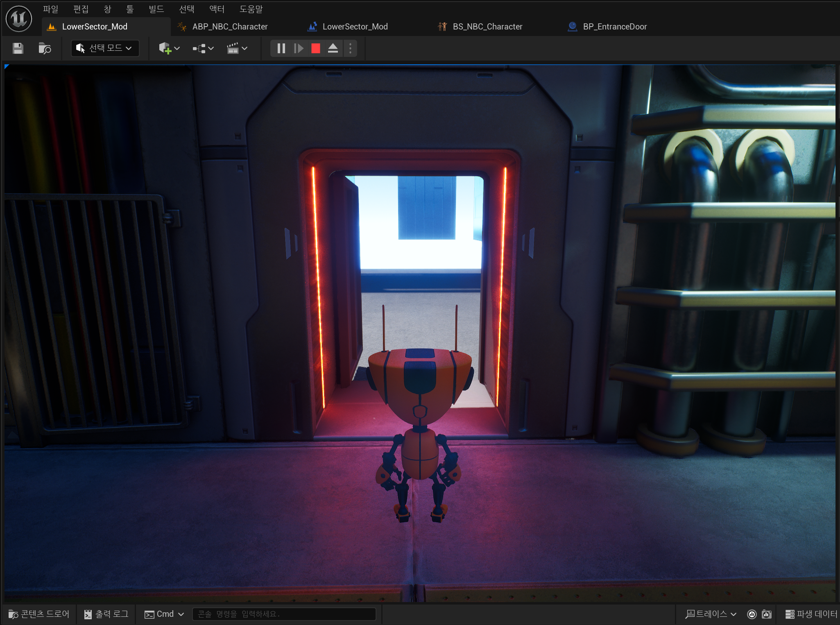Image resolution: width=840 pixels, height=625 pixels.
Task: Expand the 트레이스 trace dropdown
Action: pyautogui.click(x=711, y=614)
